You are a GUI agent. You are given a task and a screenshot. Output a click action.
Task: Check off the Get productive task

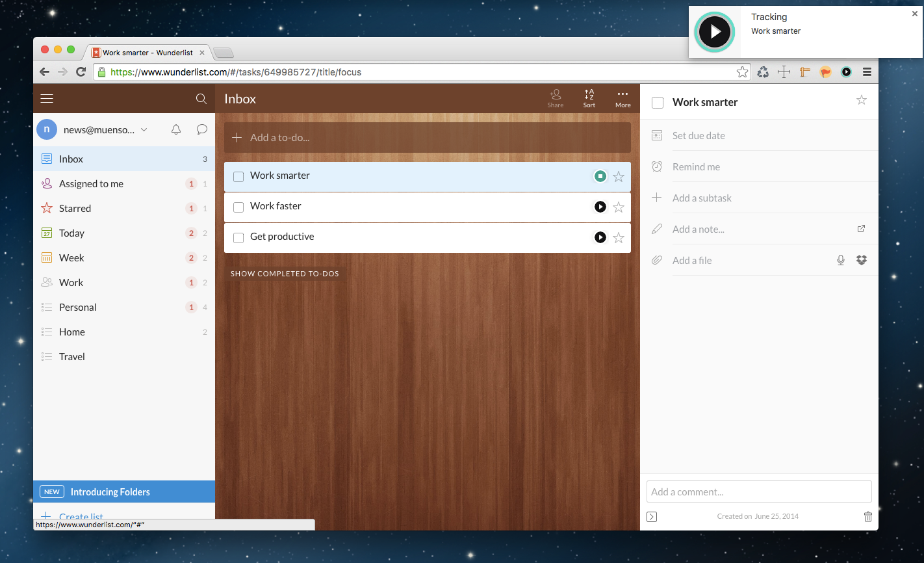point(238,237)
